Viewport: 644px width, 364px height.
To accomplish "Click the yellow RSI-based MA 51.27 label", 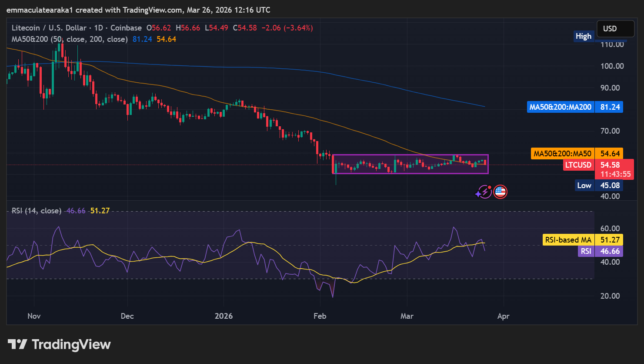I will [x=582, y=239].
